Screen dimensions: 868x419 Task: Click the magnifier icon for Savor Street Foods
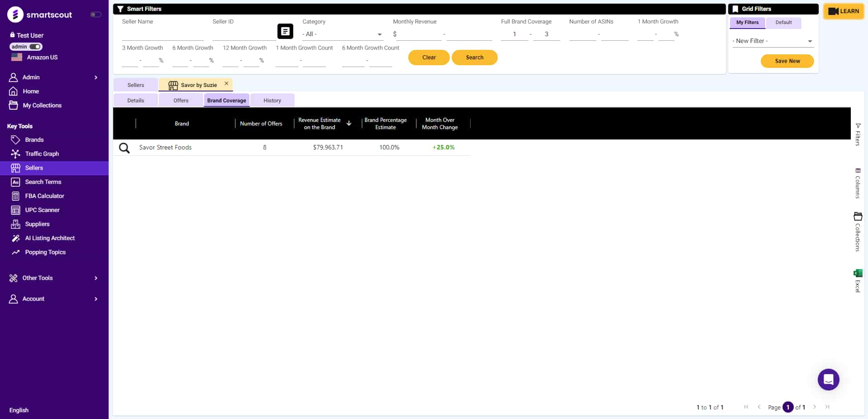(124, 148)
